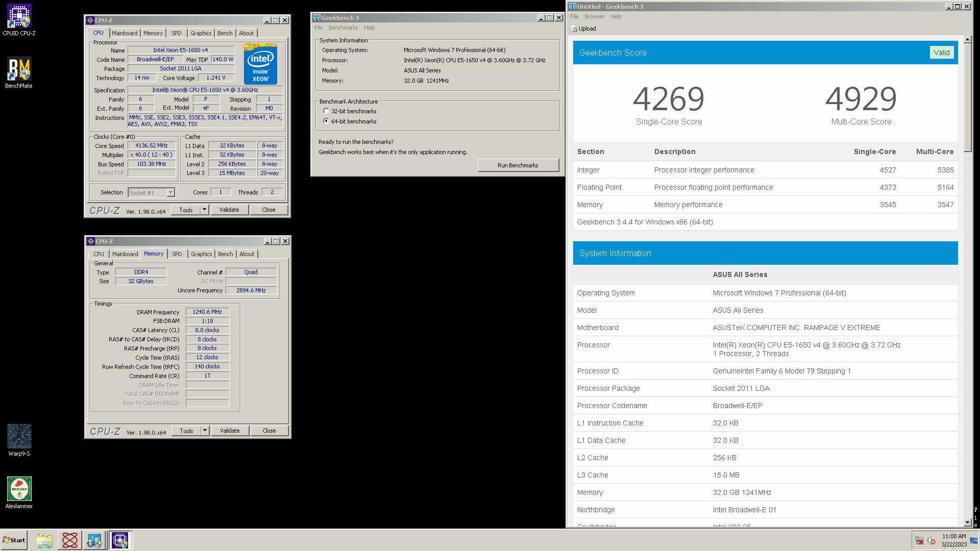980x551 pixels.
Task: Open the Socket #1 selection dropdown
Action: pyautogui.click(x=171, y=192)
